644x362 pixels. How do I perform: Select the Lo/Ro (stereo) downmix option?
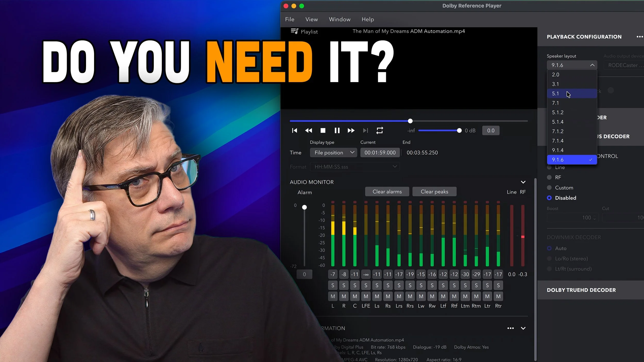click(549, 259)
